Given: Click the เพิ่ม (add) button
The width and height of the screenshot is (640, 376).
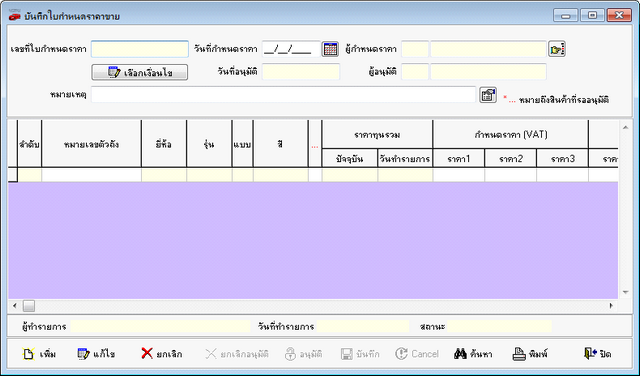Looking at the screenshot, I should 39,354.
